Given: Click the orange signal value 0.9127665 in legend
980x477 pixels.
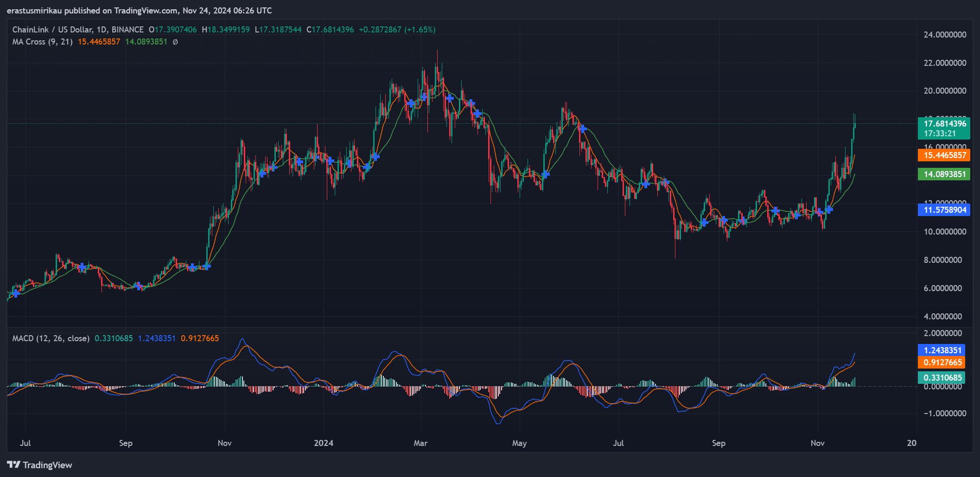Looking at the screenshot, I should tap(200, 338).
